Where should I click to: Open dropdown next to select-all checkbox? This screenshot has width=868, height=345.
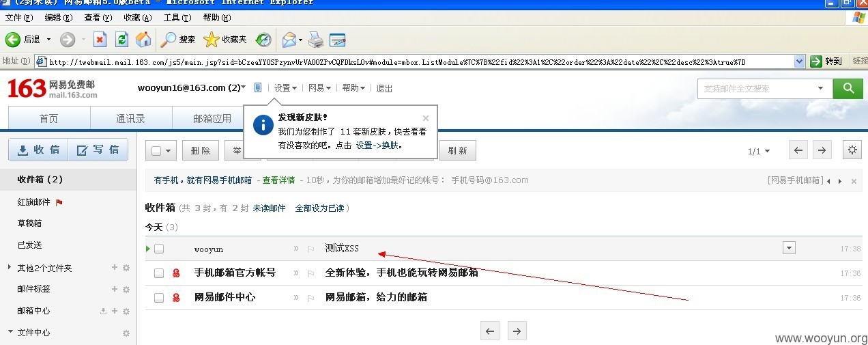click(168, 151)
